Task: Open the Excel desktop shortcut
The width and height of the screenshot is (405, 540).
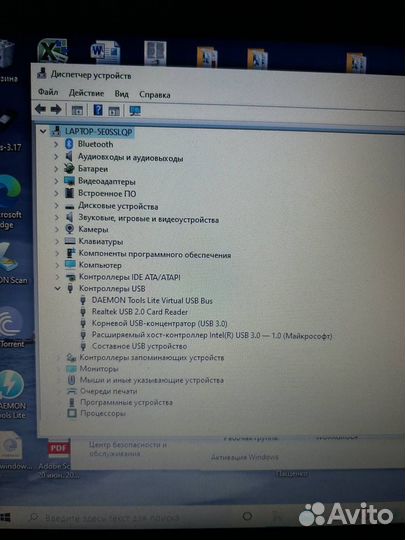Action: pos(52,51)
